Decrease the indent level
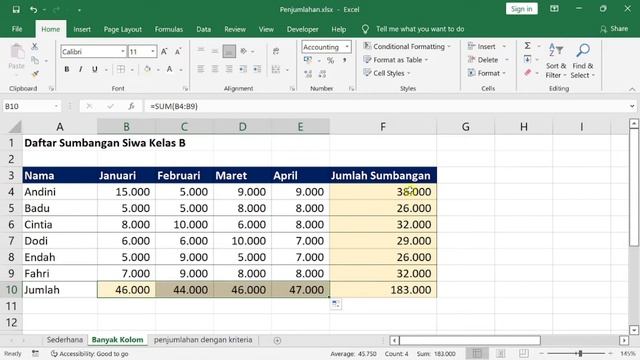The image size is (640, 360). click(243, 69)
